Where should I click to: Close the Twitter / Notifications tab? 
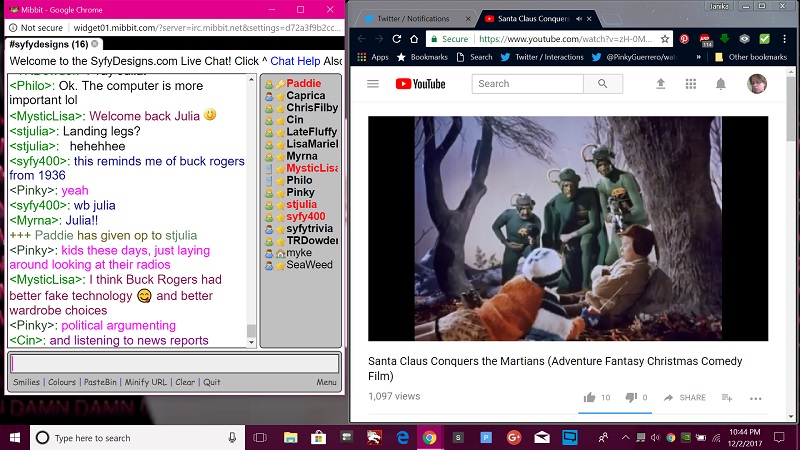468,18
